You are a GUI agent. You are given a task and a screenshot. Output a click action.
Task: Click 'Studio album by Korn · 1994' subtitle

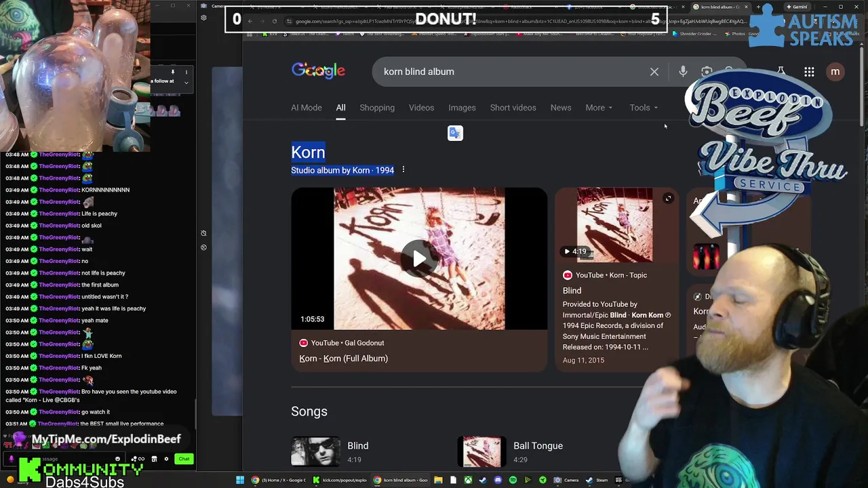[342, 170]
